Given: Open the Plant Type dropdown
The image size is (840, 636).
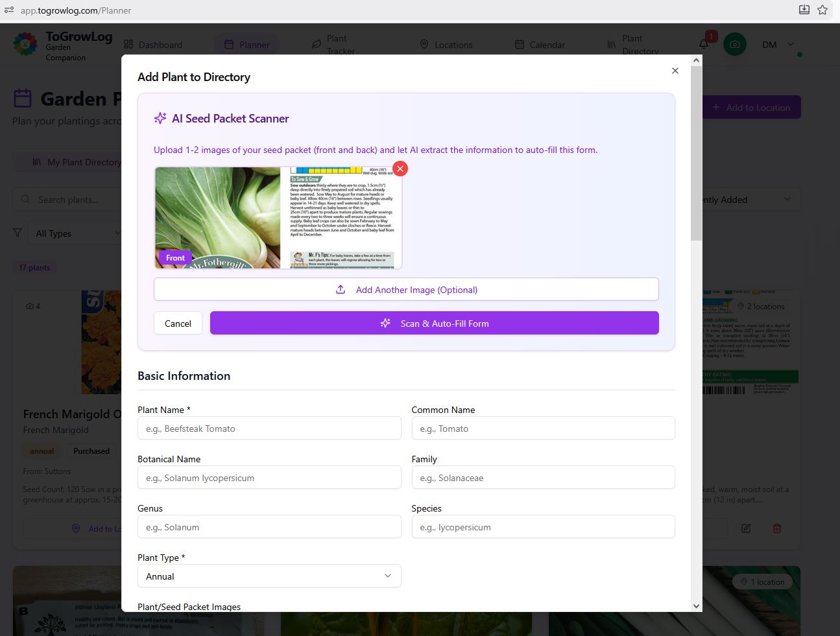Looking at the screenshot, I should tap(269, 576).
